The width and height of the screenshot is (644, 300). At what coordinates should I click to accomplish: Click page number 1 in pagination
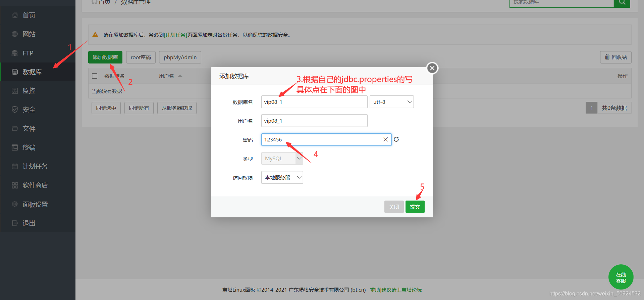point(592,108)
